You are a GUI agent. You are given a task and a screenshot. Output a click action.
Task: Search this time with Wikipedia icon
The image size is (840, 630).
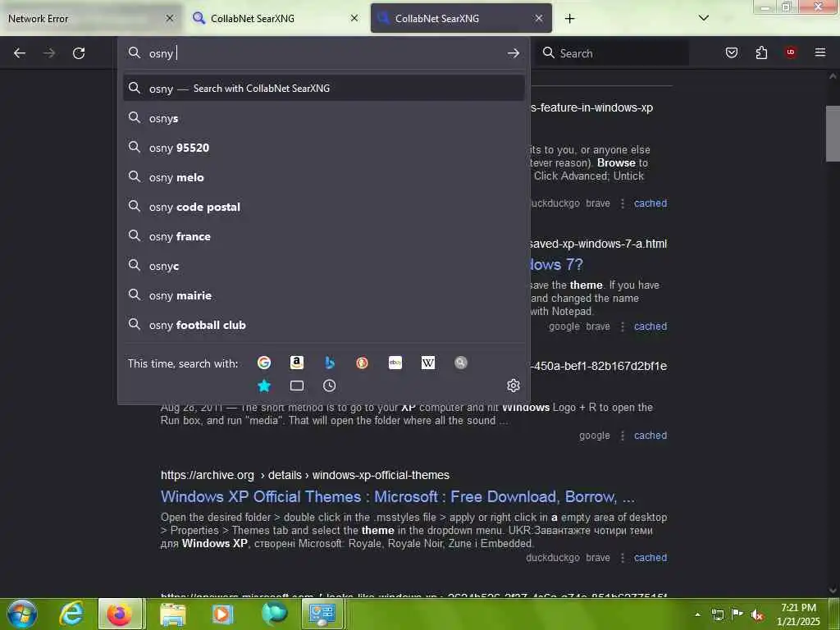tap(428, 363)
